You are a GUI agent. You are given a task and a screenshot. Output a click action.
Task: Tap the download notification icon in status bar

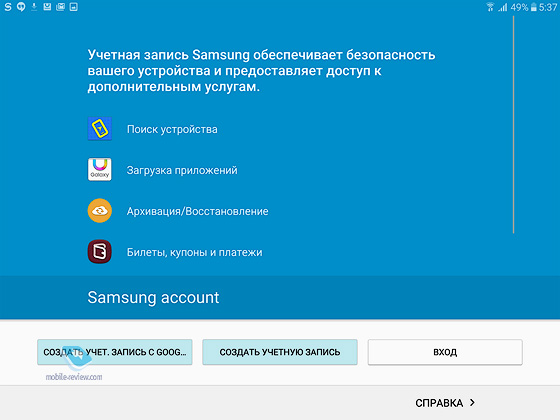tap(34, 7)
